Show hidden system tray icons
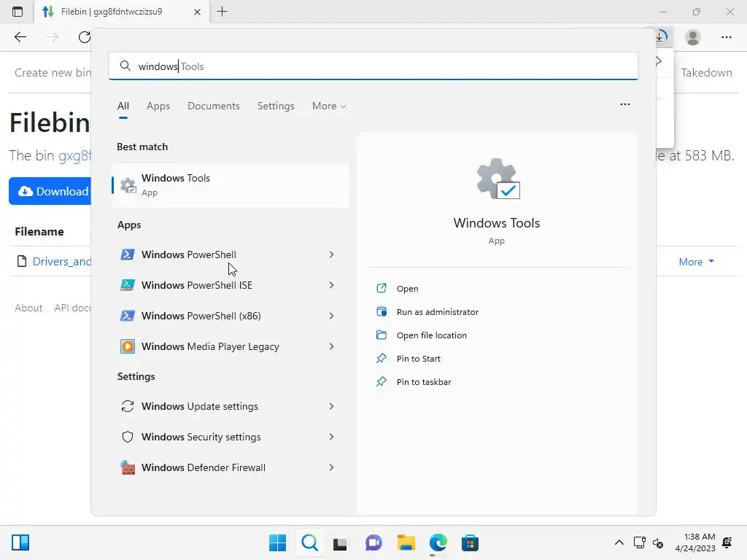747x560 pixels. [x=619, y=542]
